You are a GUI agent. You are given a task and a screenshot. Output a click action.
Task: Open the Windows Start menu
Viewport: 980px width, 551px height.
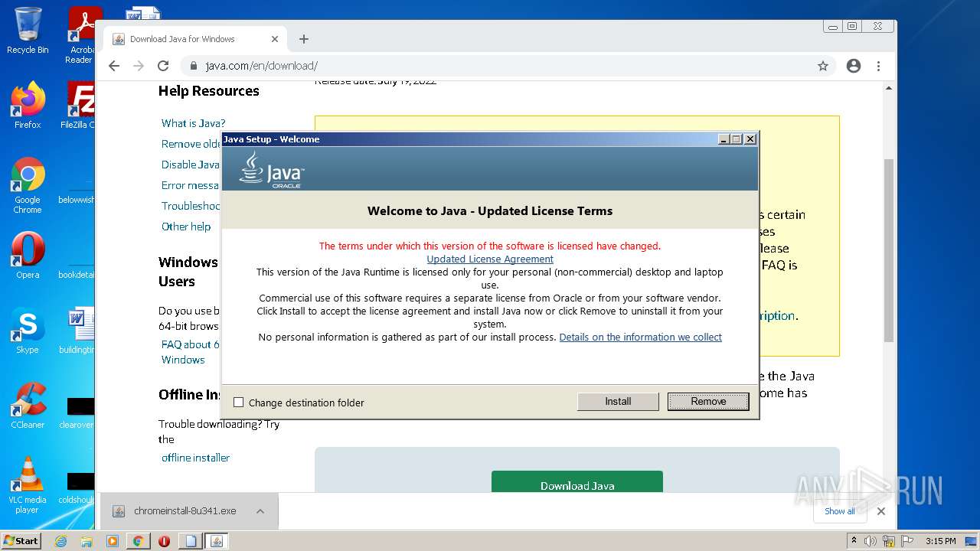point(21,541)
